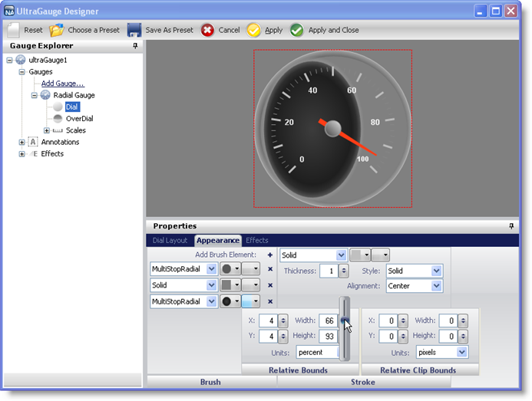Click the Brush section header
The width and height of the screenshot is (532, 401).
(212, 382)
